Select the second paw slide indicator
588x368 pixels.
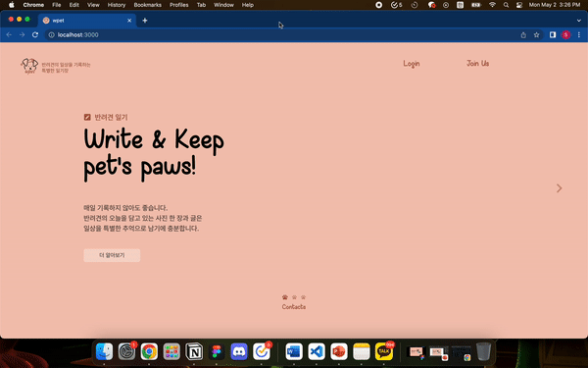click(x=294, y=297)
